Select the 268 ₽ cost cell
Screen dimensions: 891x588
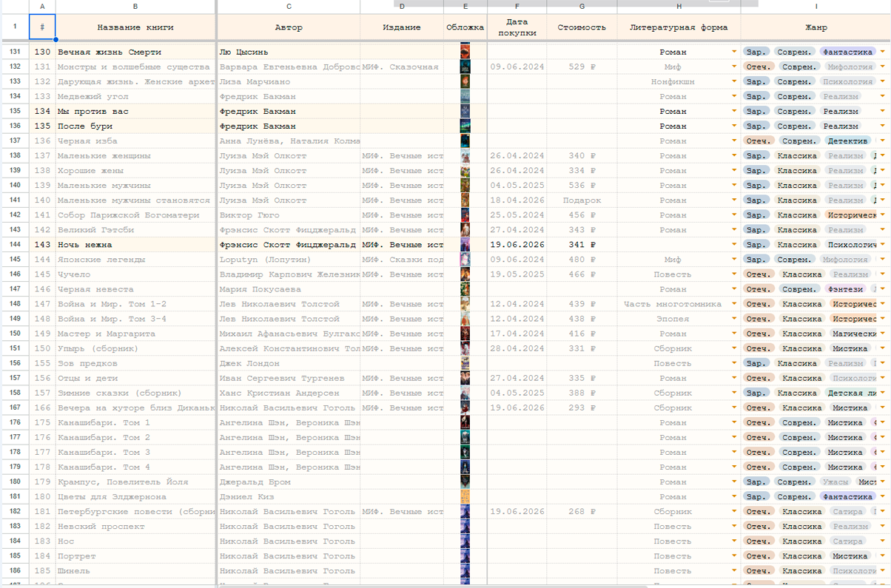coord(582,512)
